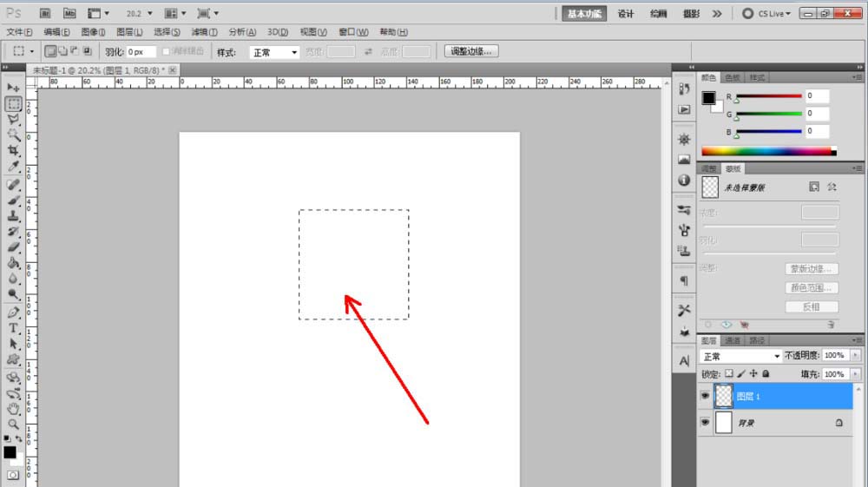Screen dimensions: 868x487
Task: Click the R red color slider
Action: point(769,96)
